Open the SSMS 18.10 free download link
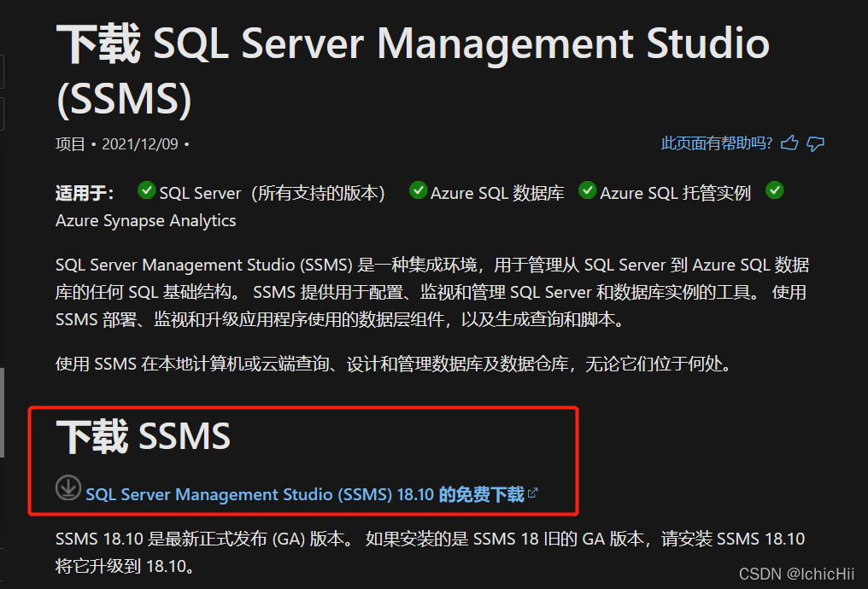This screenshot has width=868, height=589. [x=305, y=494]
